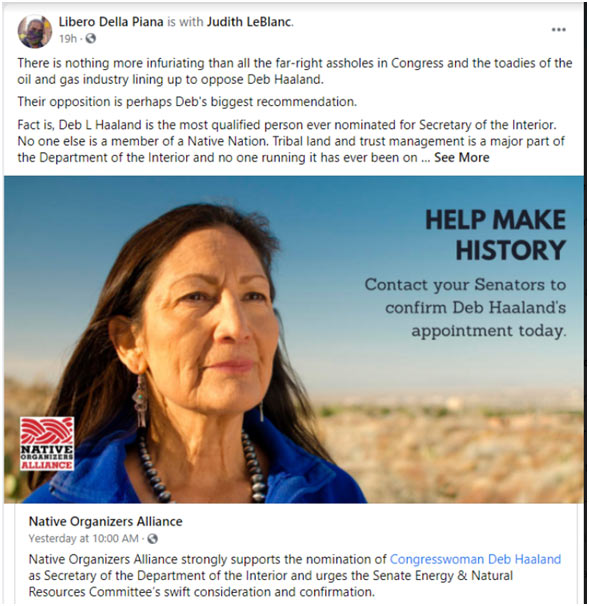
Task: Click the Contact your Senators text on image
Action: click(465, 308)
